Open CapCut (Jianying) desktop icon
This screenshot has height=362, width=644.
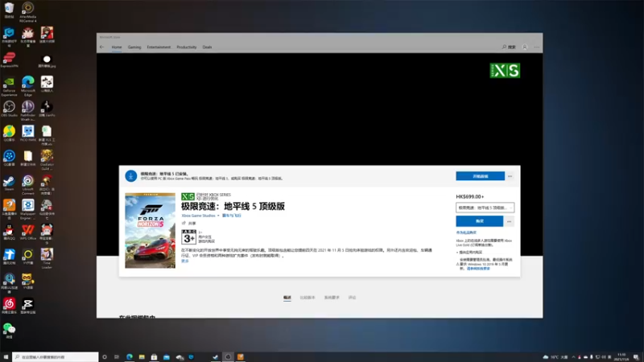pos(28,306)
